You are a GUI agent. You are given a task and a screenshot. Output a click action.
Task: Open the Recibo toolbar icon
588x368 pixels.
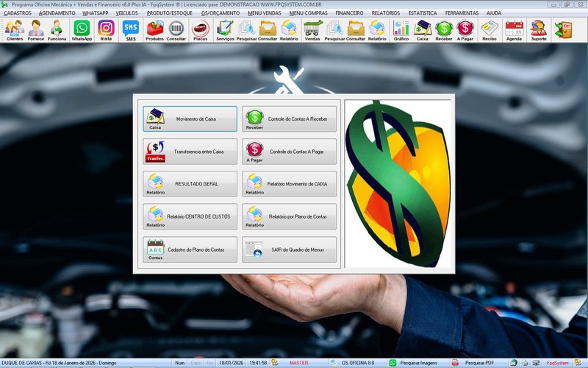[490, 30]
